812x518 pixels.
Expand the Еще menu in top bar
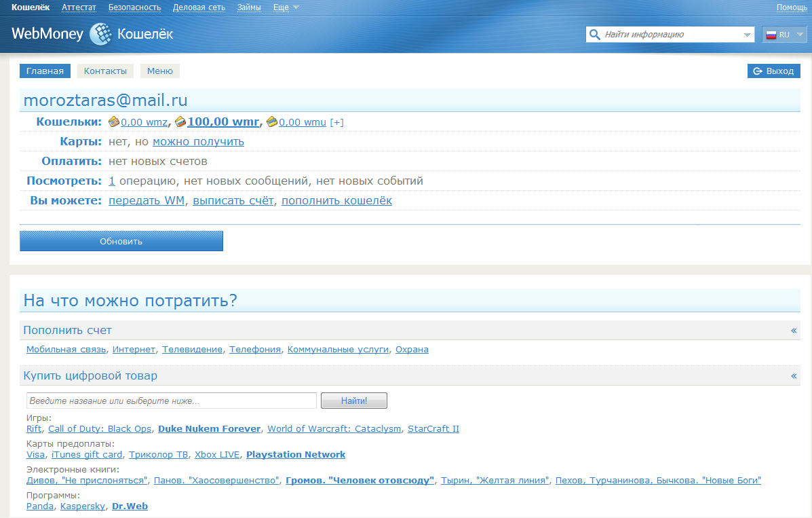coord(286,7)
